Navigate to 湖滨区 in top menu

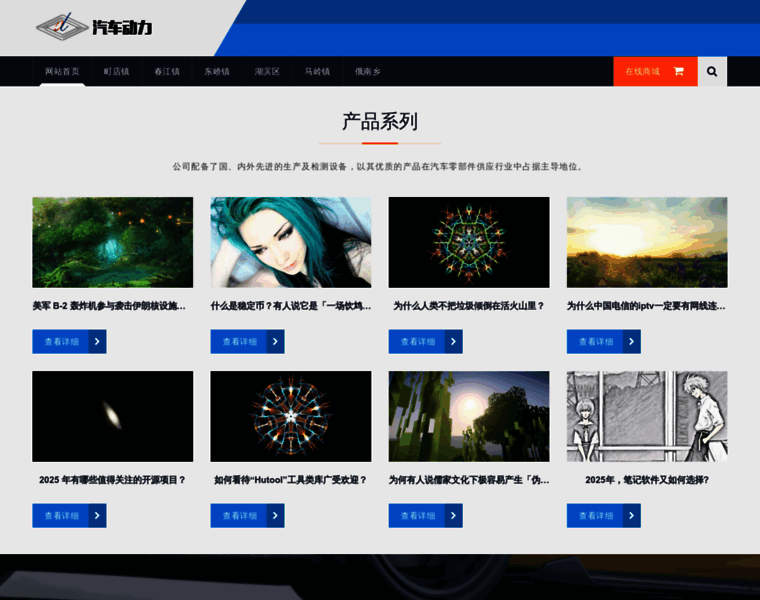coord(267,72)
